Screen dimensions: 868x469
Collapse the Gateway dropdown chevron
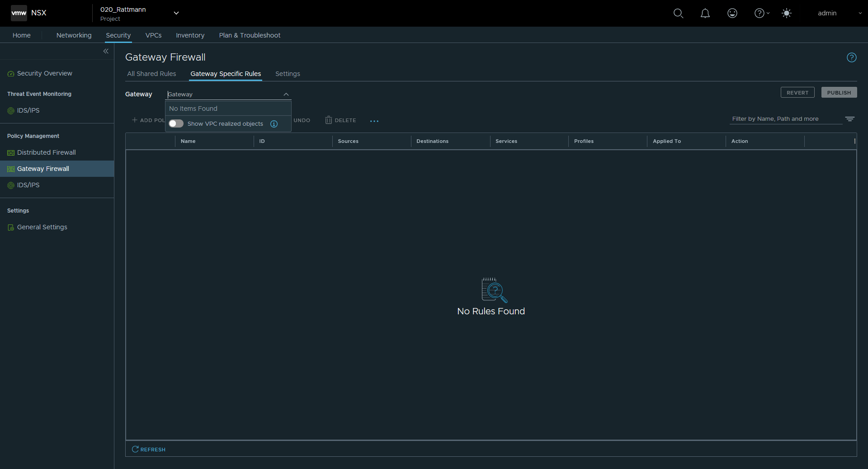click(286, 95)
